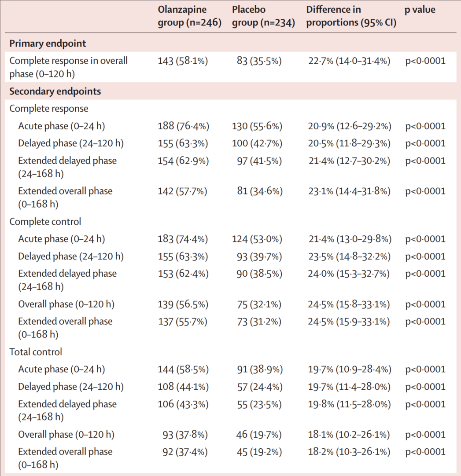This screenshot has width=461, height=476.
Task: Click the 'Complete control' subgroup label
Action: click(x=45, y=222)
